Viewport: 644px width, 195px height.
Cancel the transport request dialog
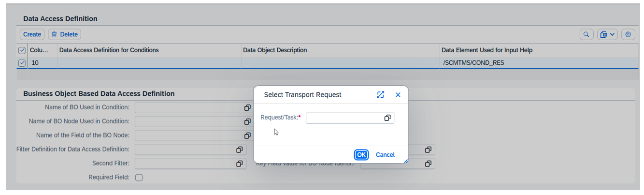(385, 155)
